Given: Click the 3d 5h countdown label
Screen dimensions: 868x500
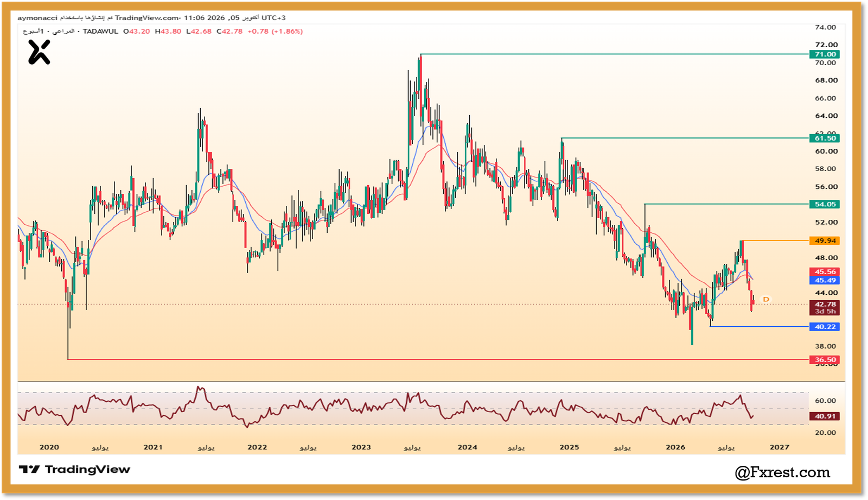Looking at the screenshot, I should click(825, 312).
